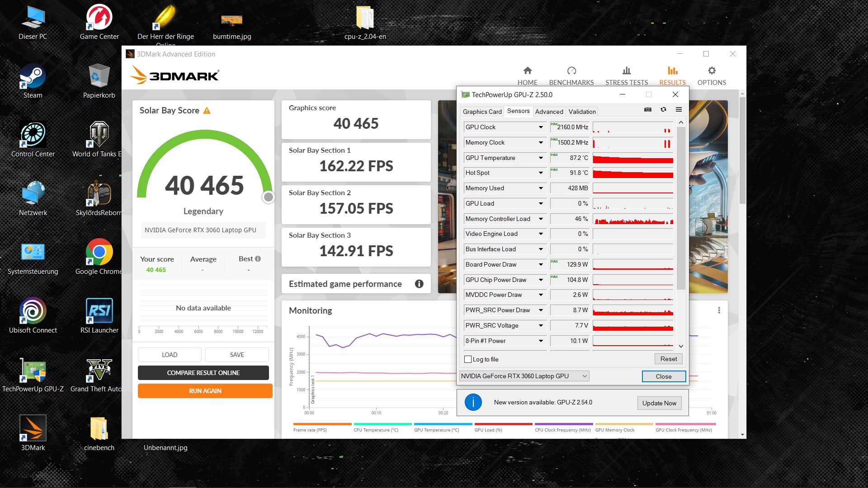
Task: Enable the Log to file checkbox
Action: click(x=468, y=359)
